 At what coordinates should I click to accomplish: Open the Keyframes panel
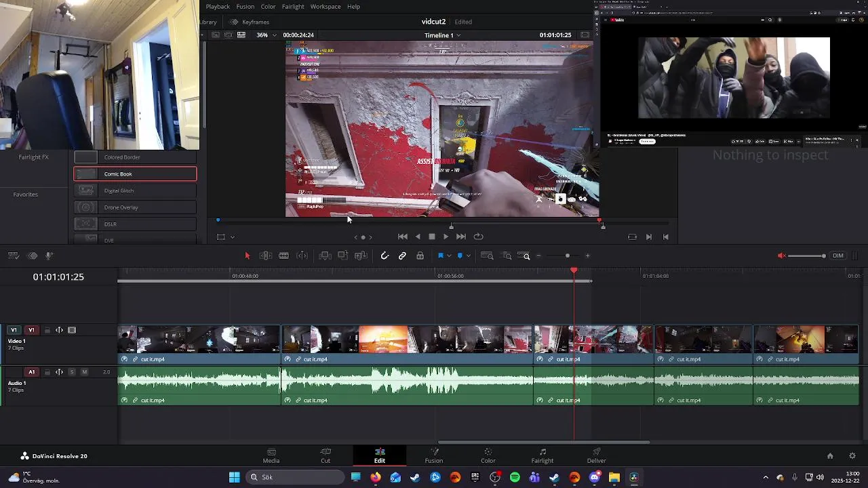tap(250, 22)
